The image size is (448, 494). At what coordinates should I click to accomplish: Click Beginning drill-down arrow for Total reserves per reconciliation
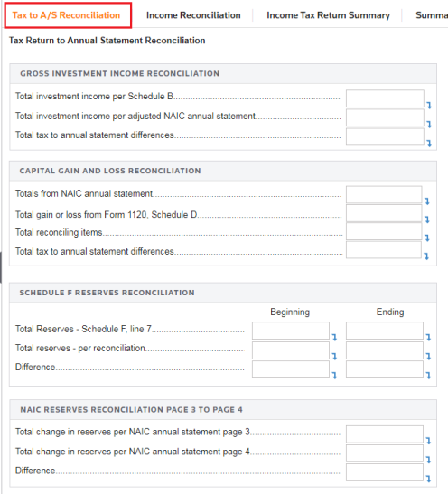pyautogui.click(x=334, y=357)
